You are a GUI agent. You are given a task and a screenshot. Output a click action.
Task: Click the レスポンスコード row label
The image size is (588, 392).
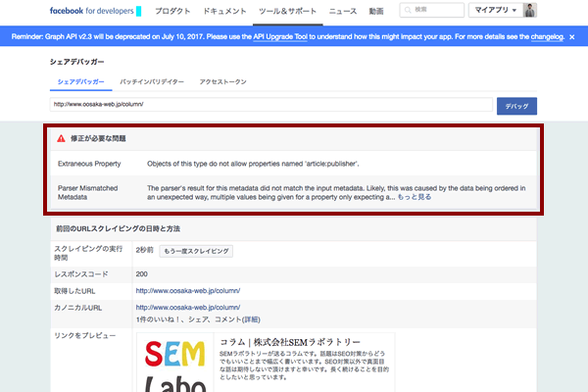[81, 274]
